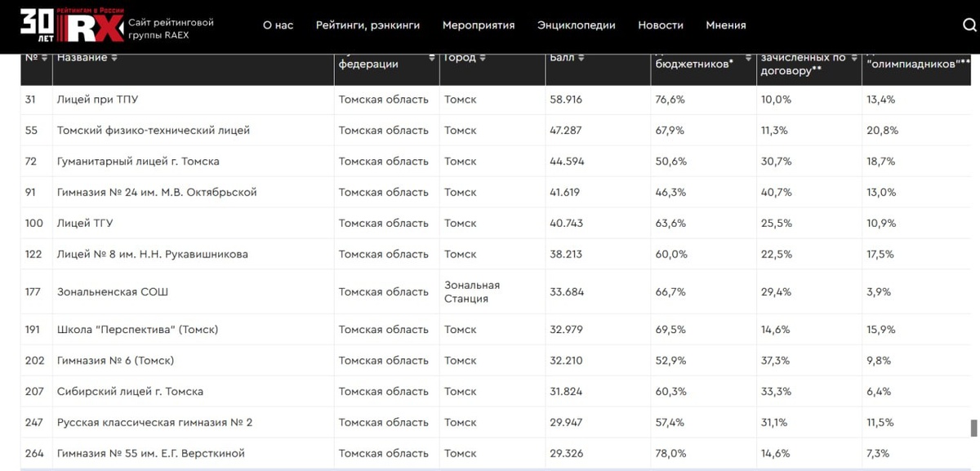Open the Мероприятия menu item
Viewport: 980px width, 471px height.
pos(479,25)
